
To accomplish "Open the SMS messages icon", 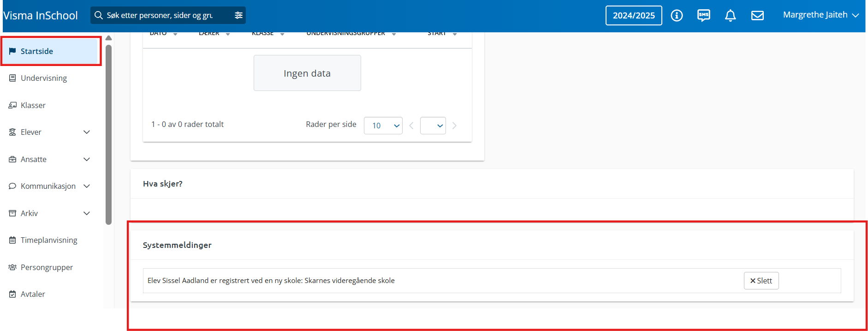I will click(x=704, y=16).
